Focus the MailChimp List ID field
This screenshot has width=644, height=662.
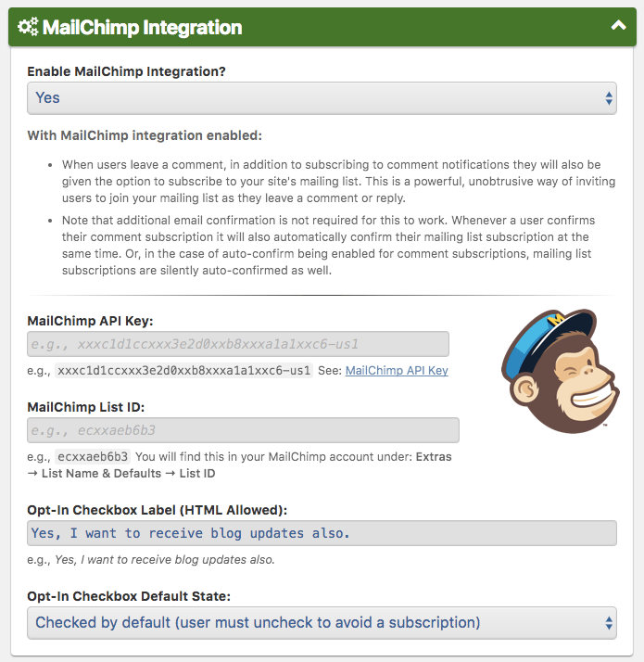243,430
